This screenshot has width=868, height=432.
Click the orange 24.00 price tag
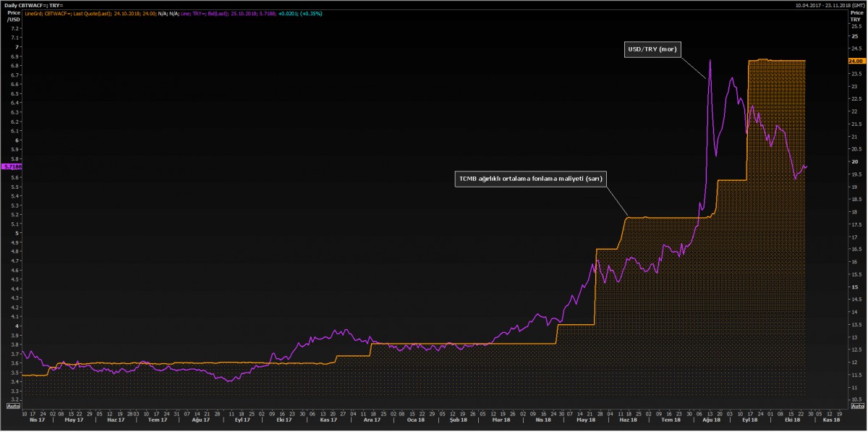pos(856,62)
